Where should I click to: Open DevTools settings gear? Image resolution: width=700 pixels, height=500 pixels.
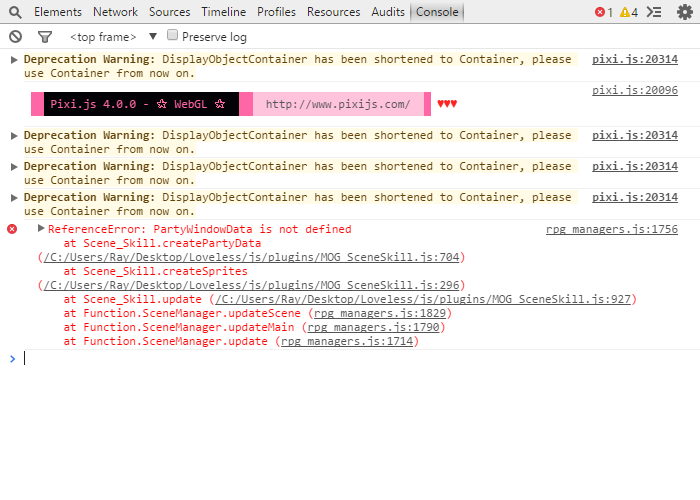[x=684, y=12]
